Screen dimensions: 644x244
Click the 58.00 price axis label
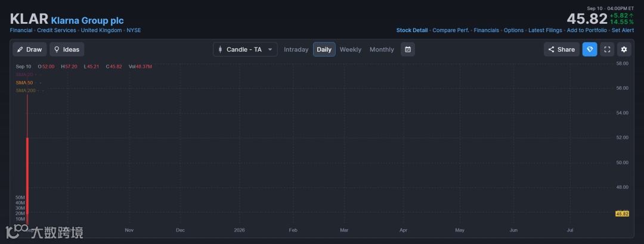click(x=622, y=64)
